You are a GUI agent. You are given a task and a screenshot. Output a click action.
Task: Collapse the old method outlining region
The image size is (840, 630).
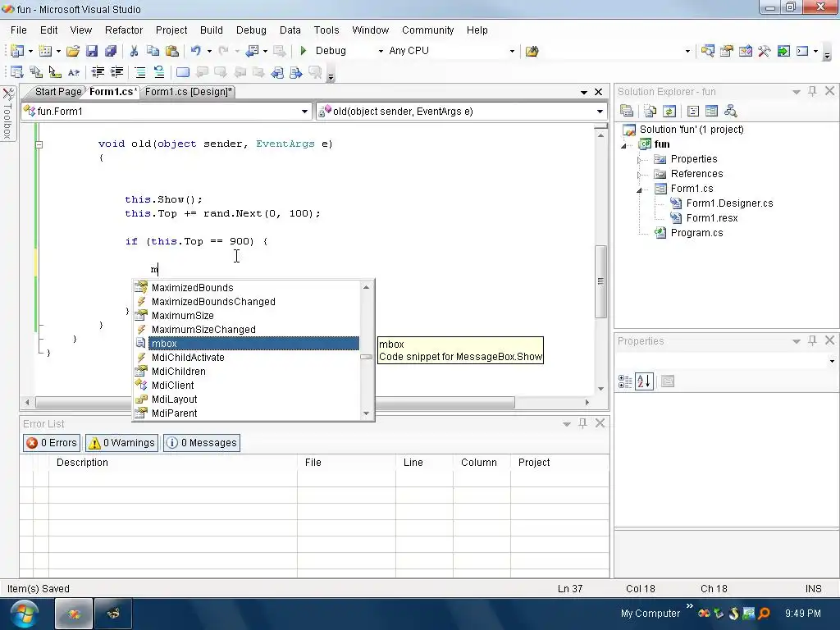(x=39, y=144)
